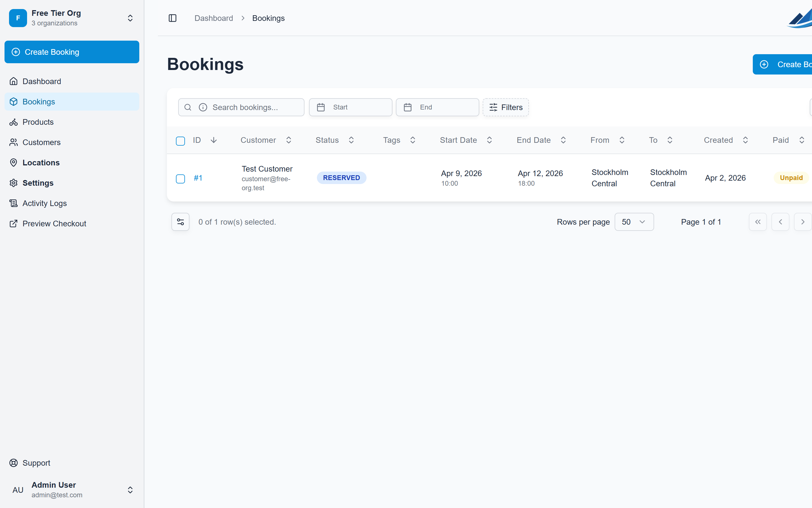812x508 pixels.
Task: Click header Create Booking button
Action: pyautogui.click(x=782, y=64)
